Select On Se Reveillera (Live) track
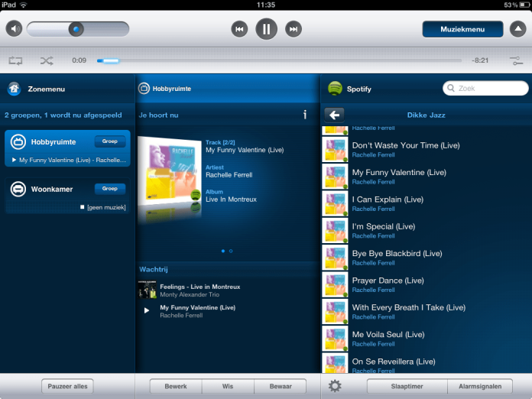Screen dimensions: 532x399 tap(427, 363)
